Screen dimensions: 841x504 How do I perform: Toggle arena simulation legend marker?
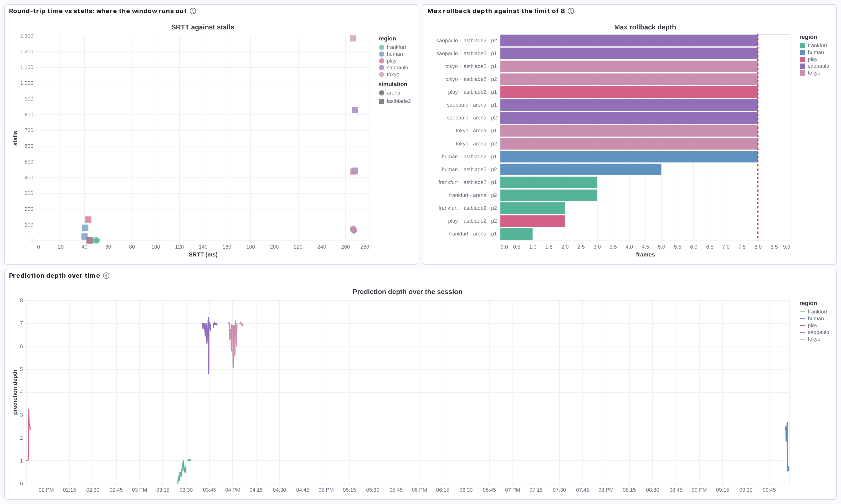pos(381,93)
